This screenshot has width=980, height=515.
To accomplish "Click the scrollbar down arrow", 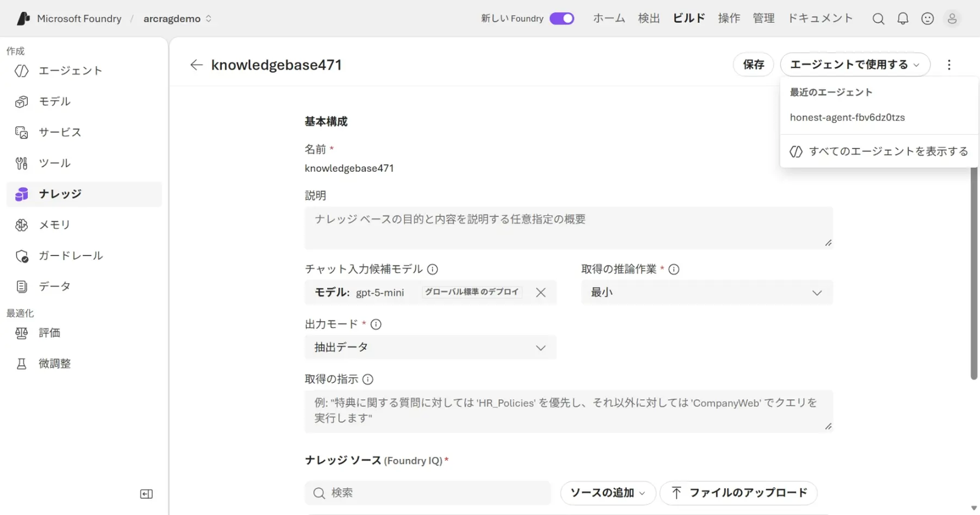I will tap(974, 508).
